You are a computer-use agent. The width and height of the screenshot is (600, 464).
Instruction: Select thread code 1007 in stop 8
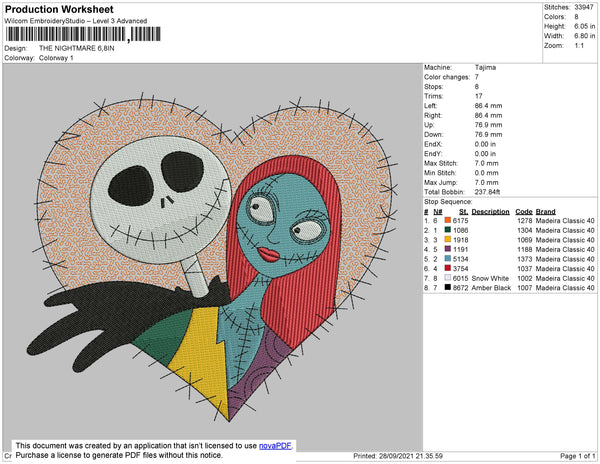point(525,288)
